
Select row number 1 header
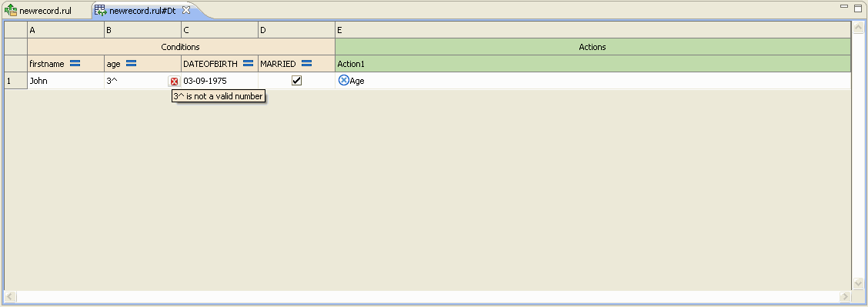click(x=16, y=81)
